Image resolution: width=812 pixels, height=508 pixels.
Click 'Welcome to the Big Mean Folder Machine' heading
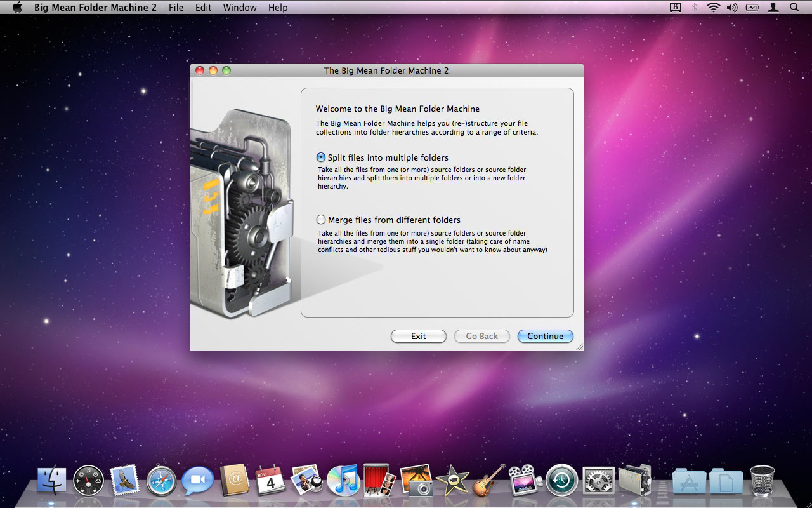398,109
